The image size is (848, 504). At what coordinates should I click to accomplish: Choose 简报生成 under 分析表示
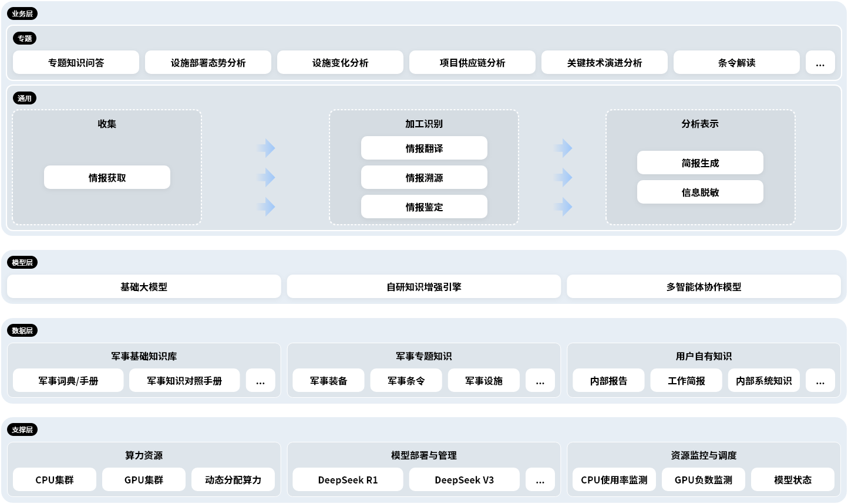coord(700,163)
